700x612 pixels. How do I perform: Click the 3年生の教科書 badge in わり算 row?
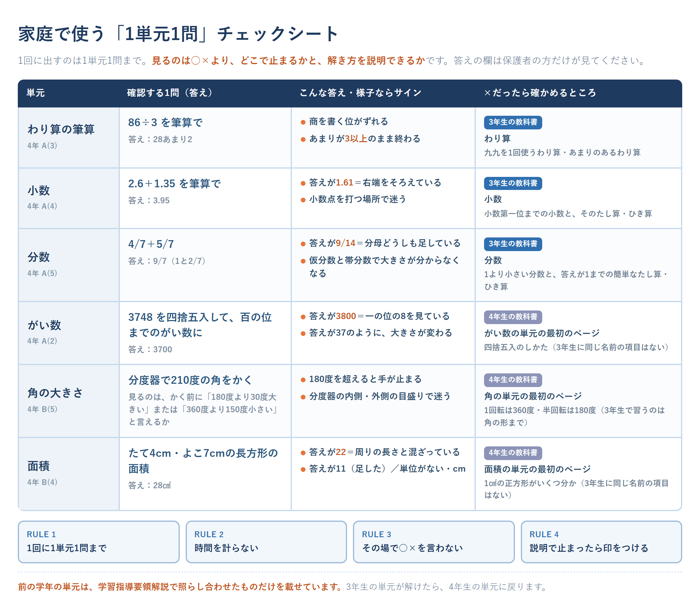point(513,122)
